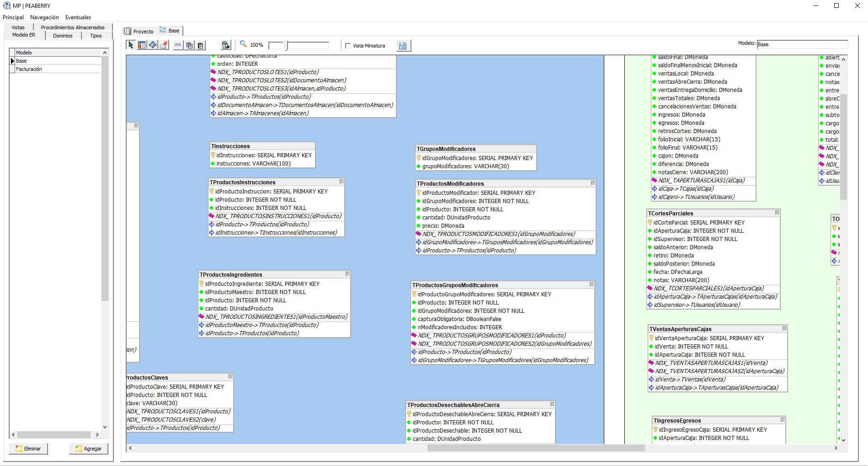Click 'precio: DMoneda' field in TProductosModificadores
Screen dimensions: 868x466
443,226
